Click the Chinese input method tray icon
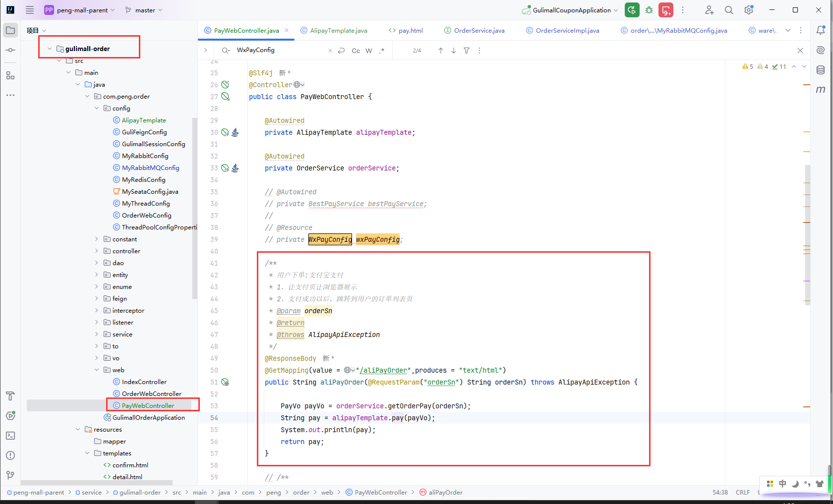This screenshot has height=504, width=833. pyautogui.click(x=782, y=483)
